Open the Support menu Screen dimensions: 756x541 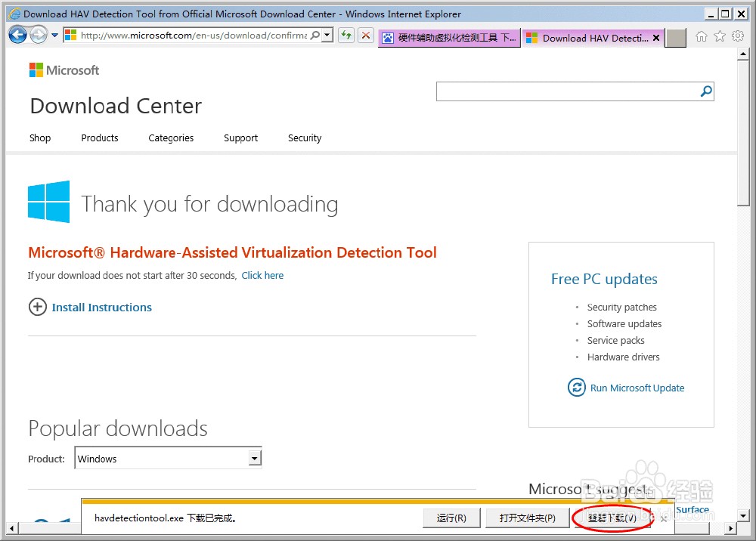click(240, 138)
